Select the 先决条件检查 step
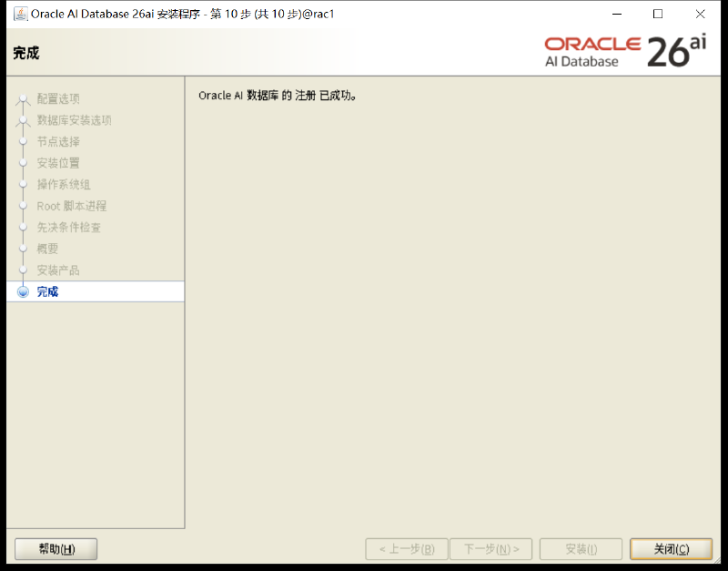The image size is (728, 571). pos(69,227)
